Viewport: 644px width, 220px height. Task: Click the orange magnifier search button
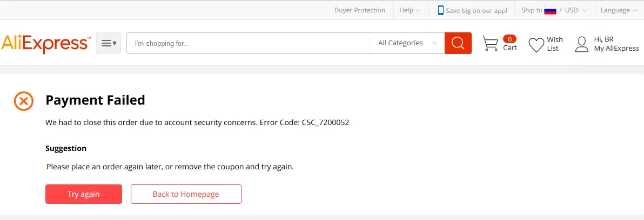point(458,43)
